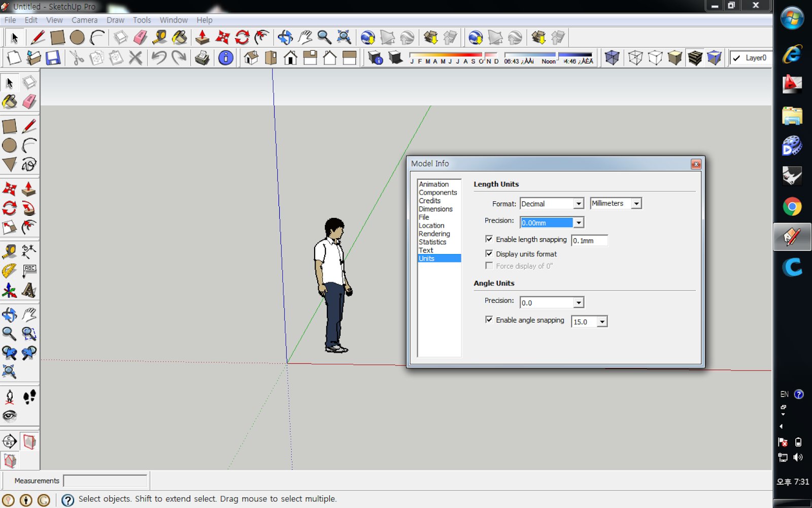
Task: Uncheck Enable length snapping
Action: pos(489,239)
